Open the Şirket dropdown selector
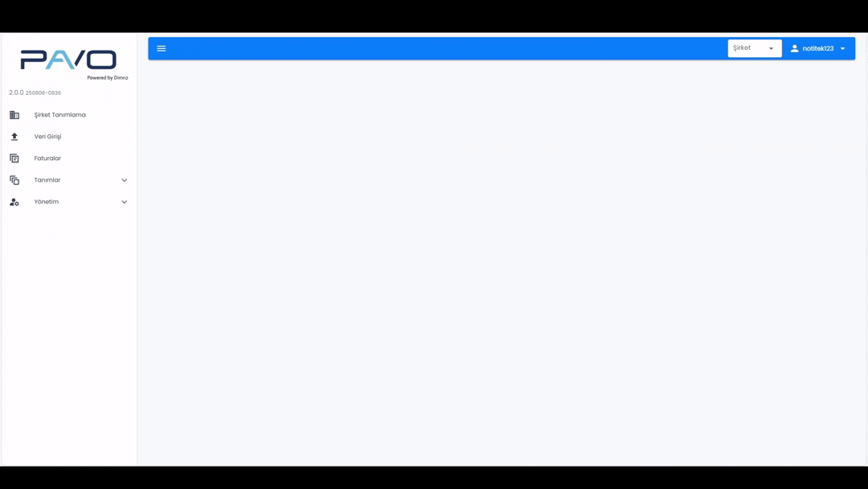 point(755,48)
